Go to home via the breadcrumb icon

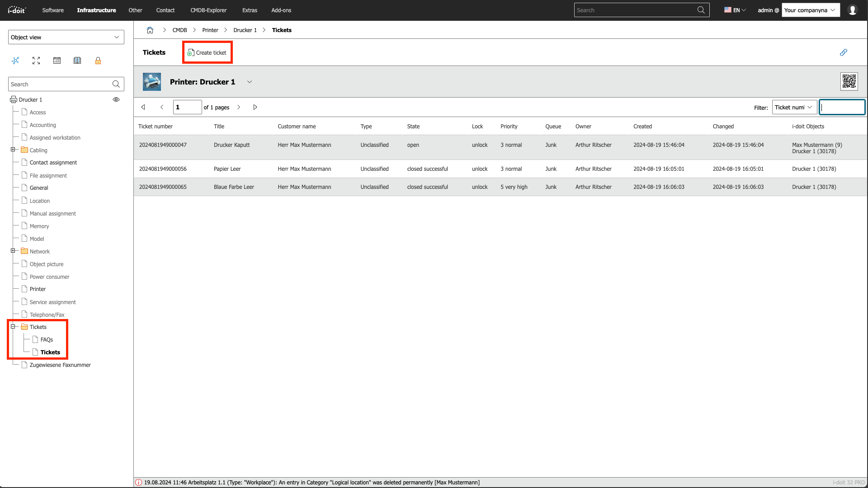[150, 30]
